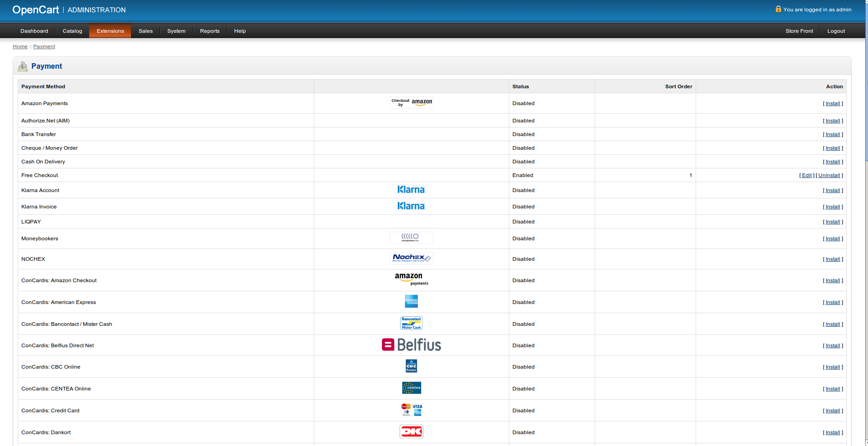Click the CBC Banque icon
The width and height of the screenshot is (868, 446).
[411, 366]
